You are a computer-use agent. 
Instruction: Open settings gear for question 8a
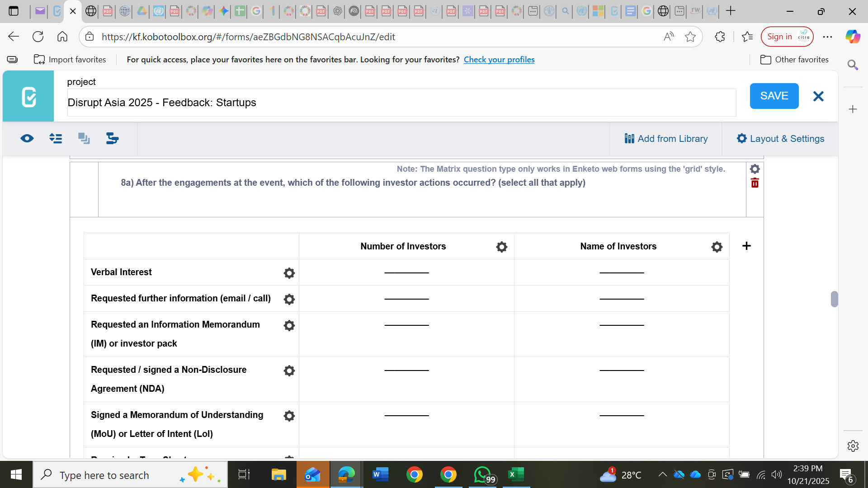755,169
